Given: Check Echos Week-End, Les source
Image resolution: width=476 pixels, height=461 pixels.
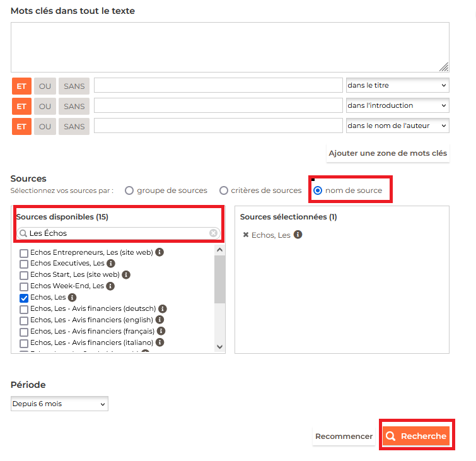Looking at the screenshot, I should (x=24, y=286).
